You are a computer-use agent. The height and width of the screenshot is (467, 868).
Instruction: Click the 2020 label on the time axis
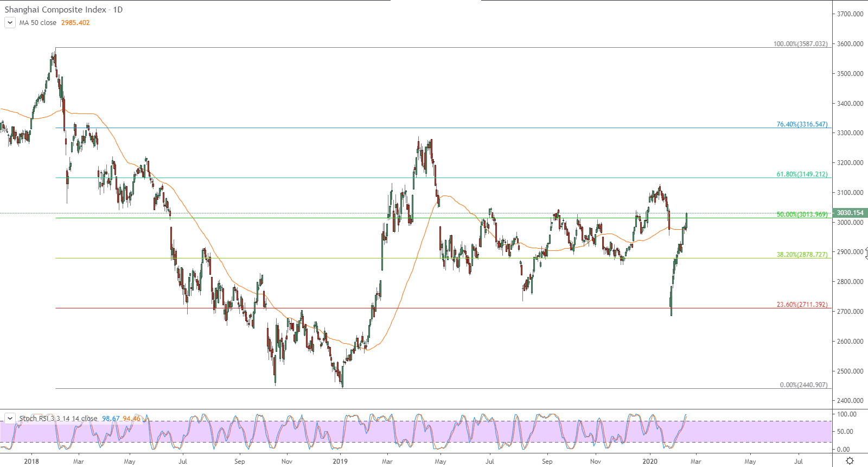coord(650,462)
